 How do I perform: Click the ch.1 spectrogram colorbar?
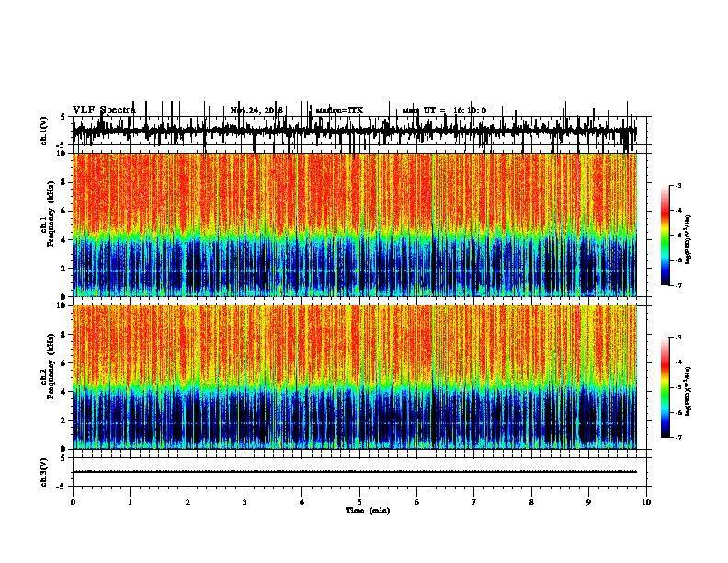tap(665, 236)
